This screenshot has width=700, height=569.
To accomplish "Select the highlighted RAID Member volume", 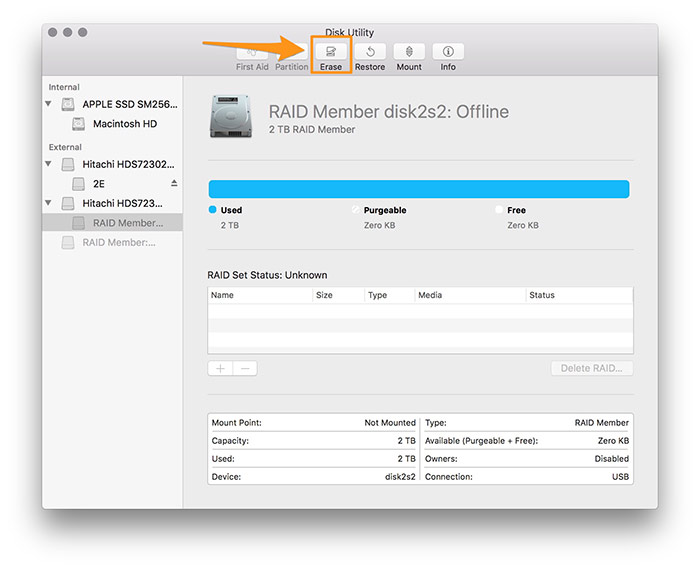I will pos(112,223).
